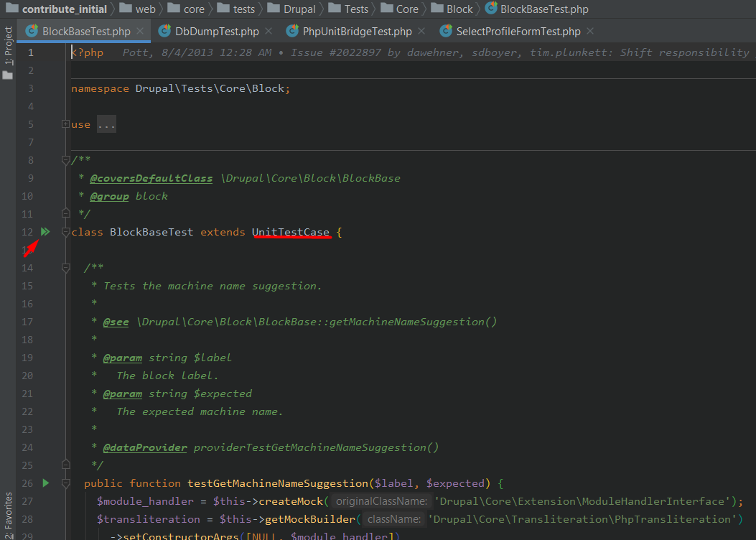Collapse the BlockBaseTest class body
This screenshot has height=540, width=756.
pyautogui.click(x=66, y=233)
